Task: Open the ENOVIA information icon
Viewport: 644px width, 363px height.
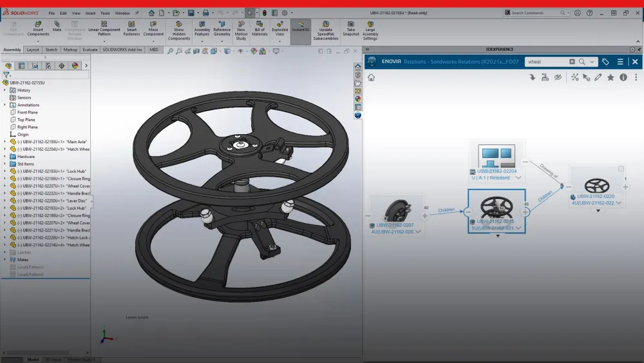Action: pos(623,77)
